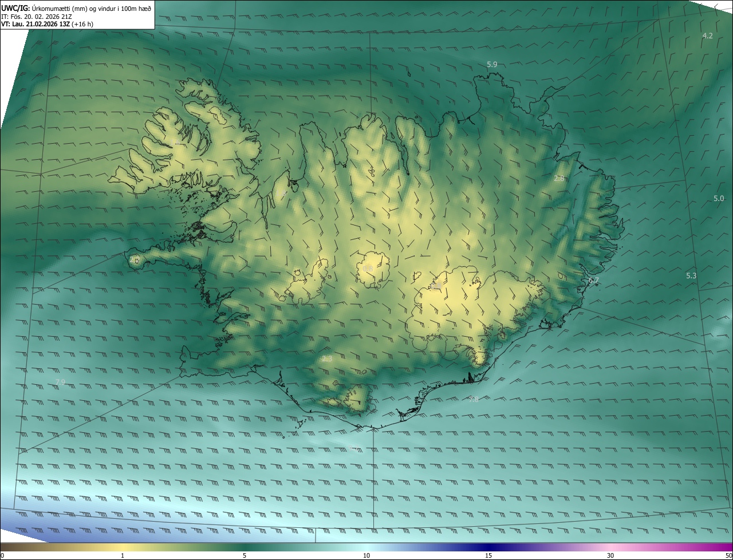Click the 7.9 value label southwest of Iceland
Viewport: 733px width, 560px height.
coord(61,382)
